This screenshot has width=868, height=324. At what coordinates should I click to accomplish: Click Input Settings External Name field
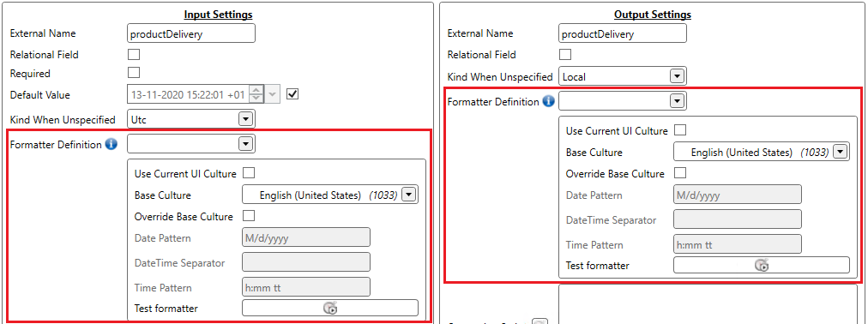(191, 33)
